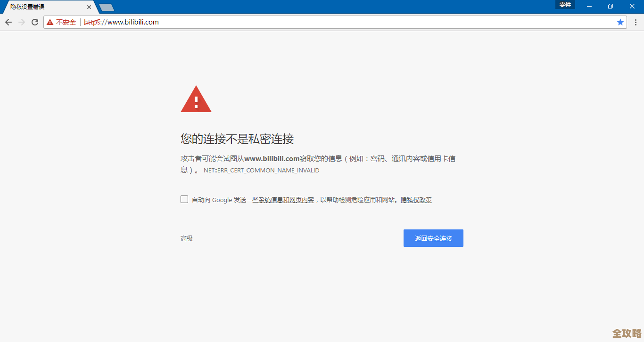Click the address bar to edit the URL

pos(283,22)
